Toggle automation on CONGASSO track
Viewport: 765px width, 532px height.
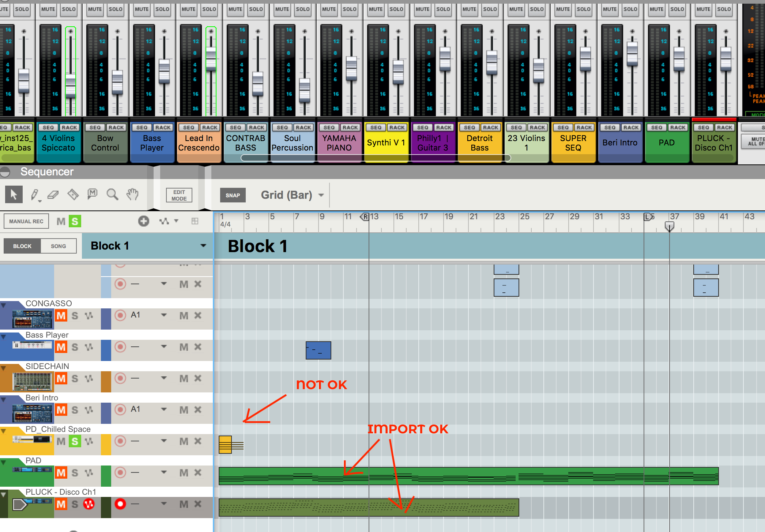(x=89, y=315)
